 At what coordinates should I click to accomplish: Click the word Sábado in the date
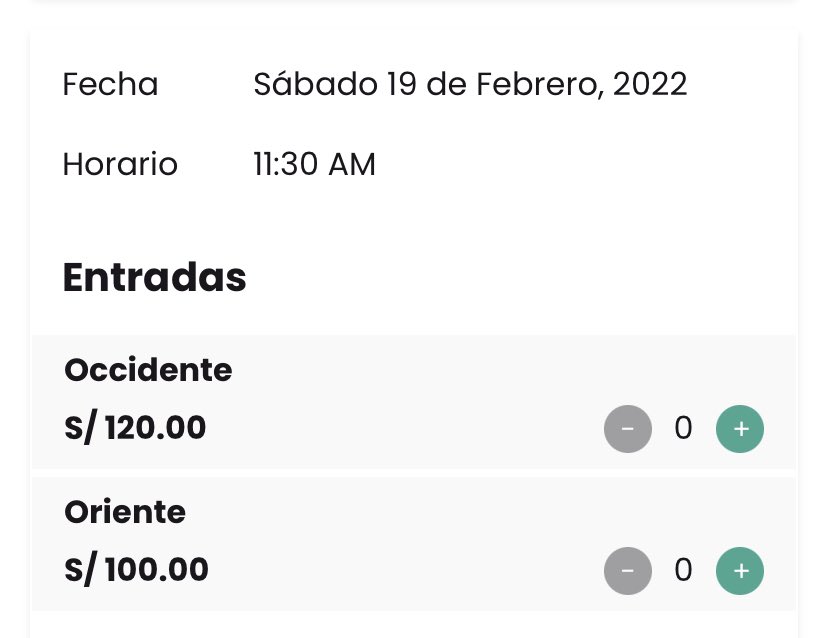[x=315, y=85]
